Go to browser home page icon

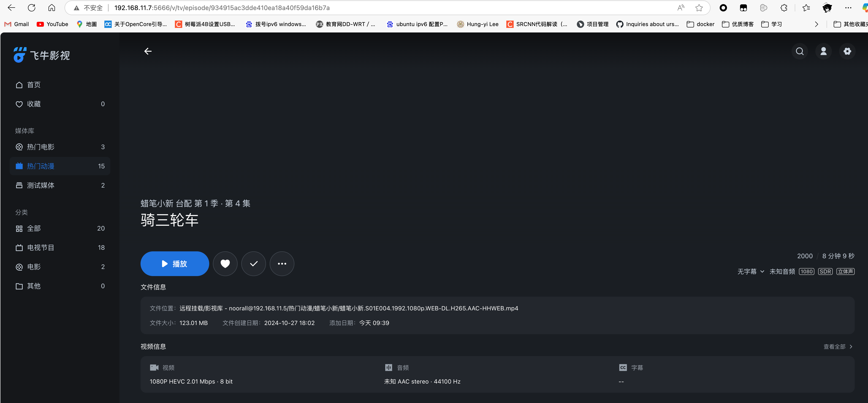click(52, 8)
